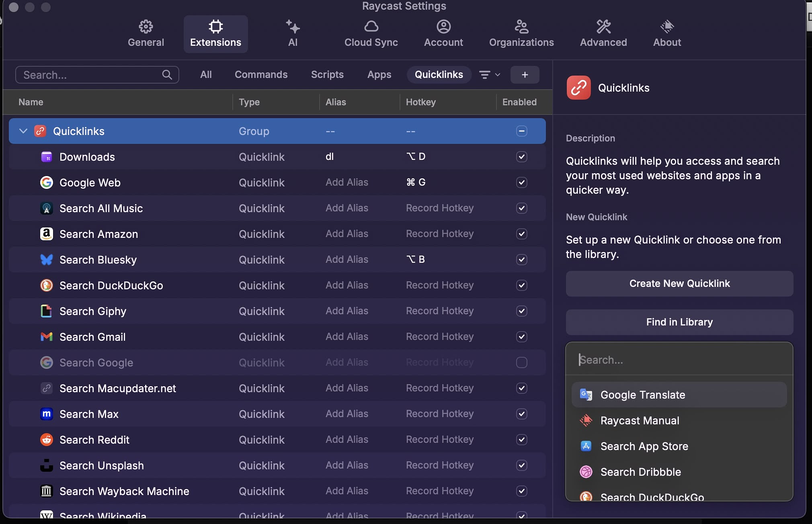The width and height of the screenshot is (812, 524).
Task: Change the Search Bluesky hotkey ⌥B
Action: click(416, 260)
